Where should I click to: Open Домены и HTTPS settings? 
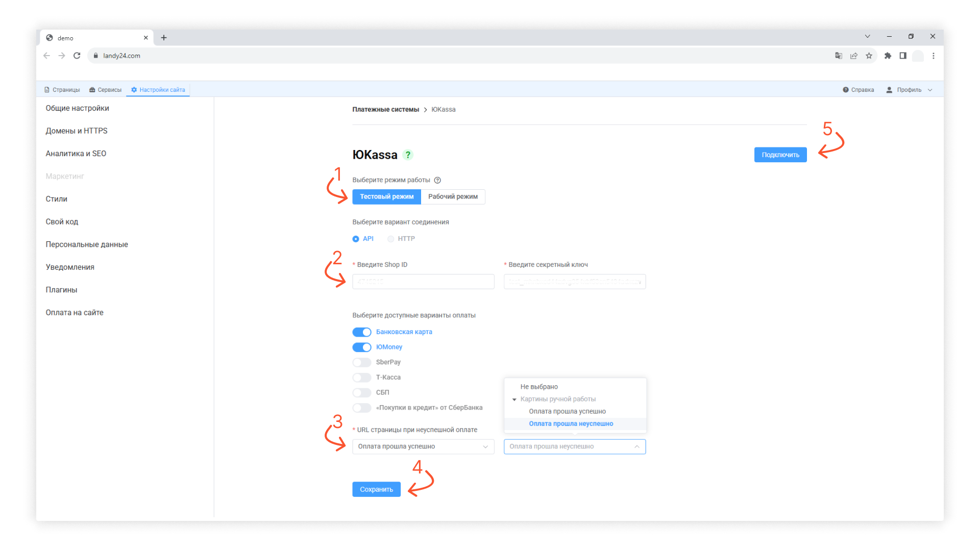click(x=77, y=131)
